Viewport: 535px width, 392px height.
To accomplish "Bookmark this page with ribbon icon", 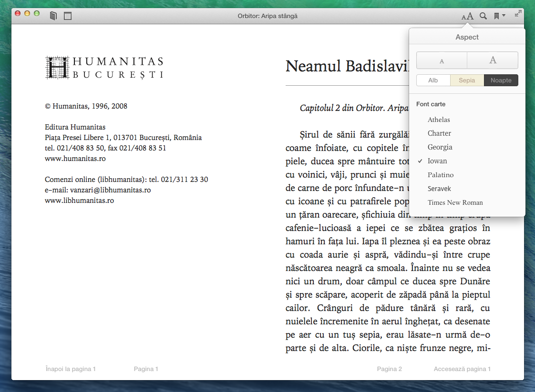I will tap(496, 16).
